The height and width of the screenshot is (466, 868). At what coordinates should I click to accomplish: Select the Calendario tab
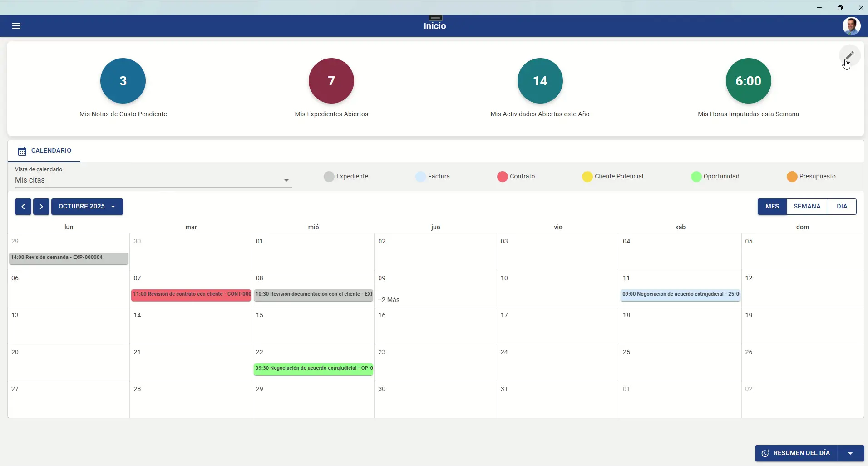tap(44, 151)
